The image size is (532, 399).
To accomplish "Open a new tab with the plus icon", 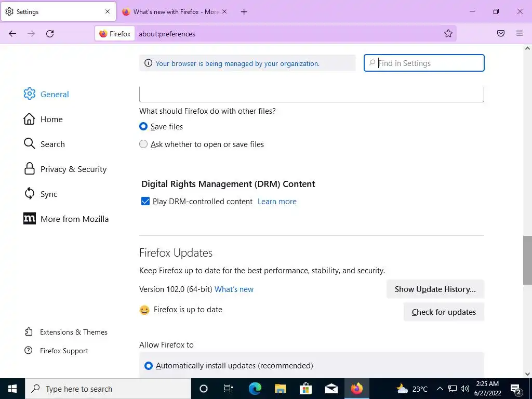I will (x=244, y=12).
